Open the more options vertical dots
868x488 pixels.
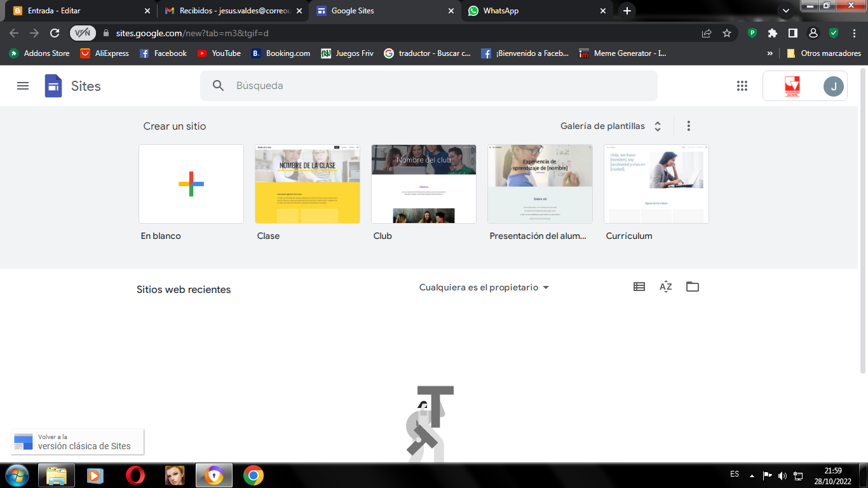pyautogui.click(x=688, y=126)
